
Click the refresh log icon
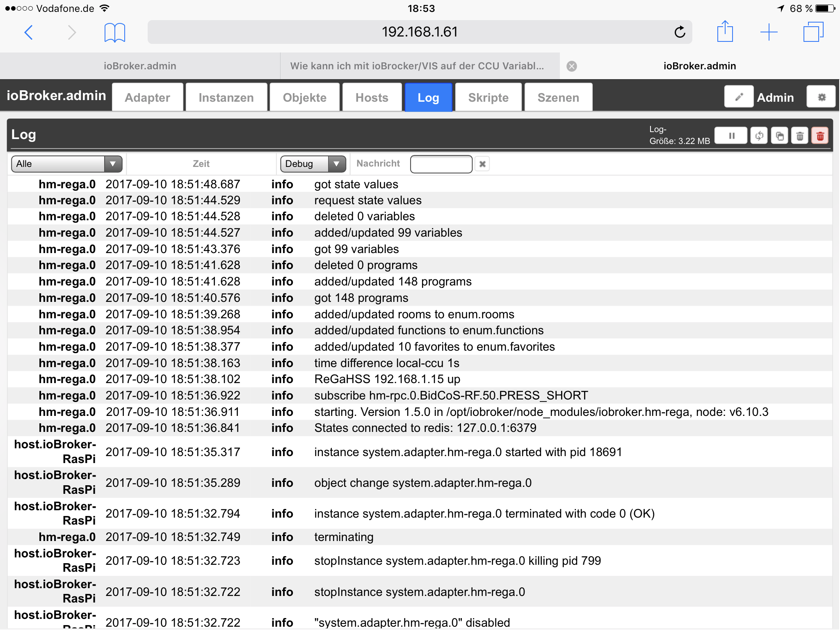pyautogui.click(x=759, y=136)
